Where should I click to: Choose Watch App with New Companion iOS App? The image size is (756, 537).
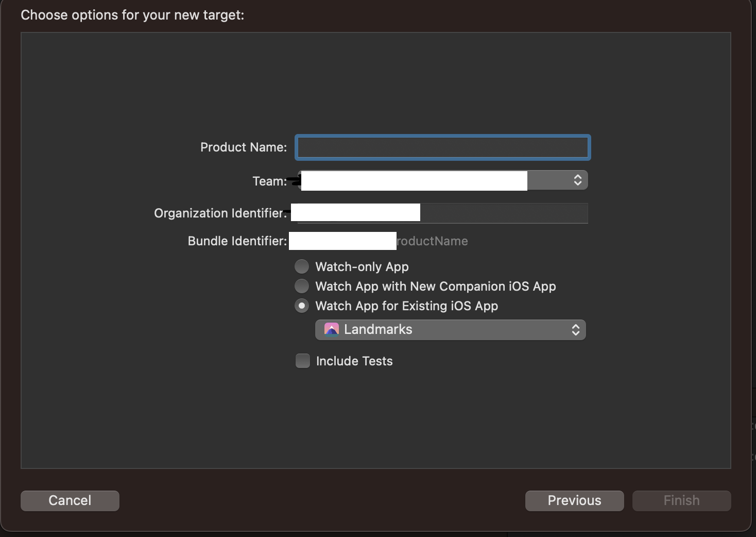[302, 286]
